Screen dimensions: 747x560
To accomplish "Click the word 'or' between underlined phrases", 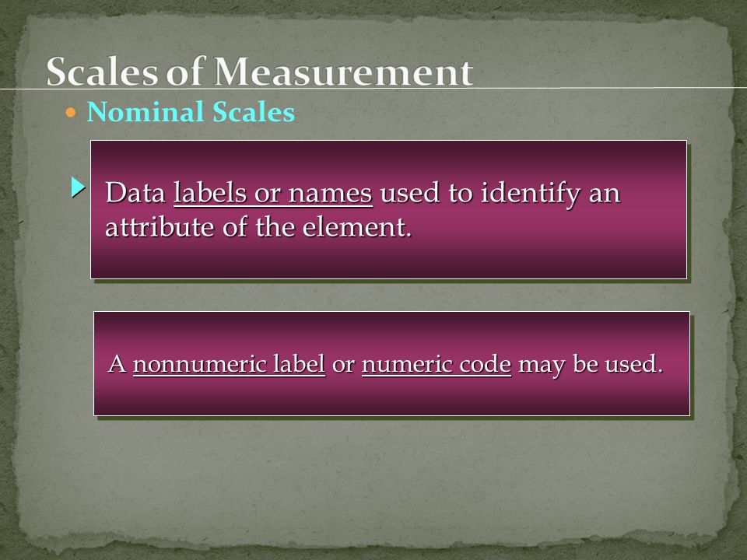I will 343,366.
